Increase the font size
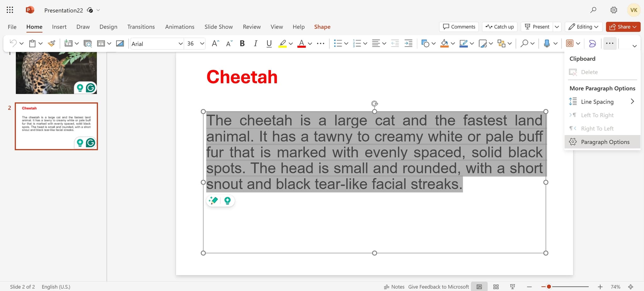The width and height of the screenshot is (644, 291). click(215, 43)
